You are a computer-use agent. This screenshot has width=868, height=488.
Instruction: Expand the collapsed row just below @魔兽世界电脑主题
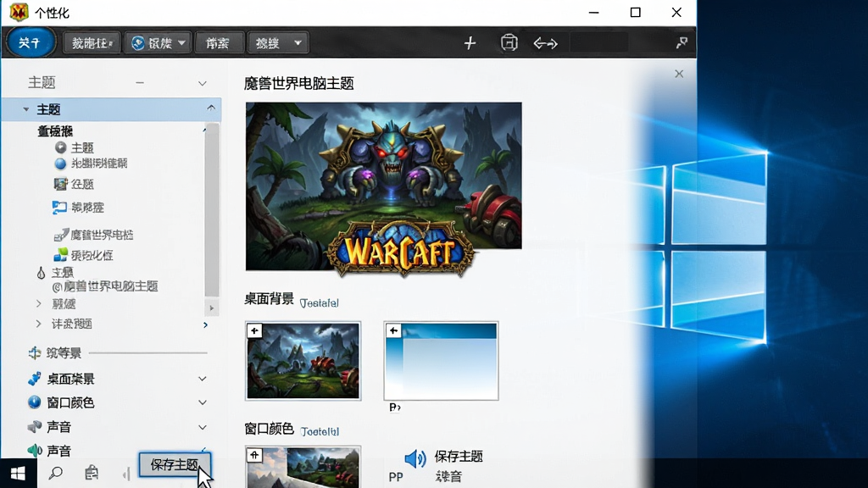pos(39,304)
